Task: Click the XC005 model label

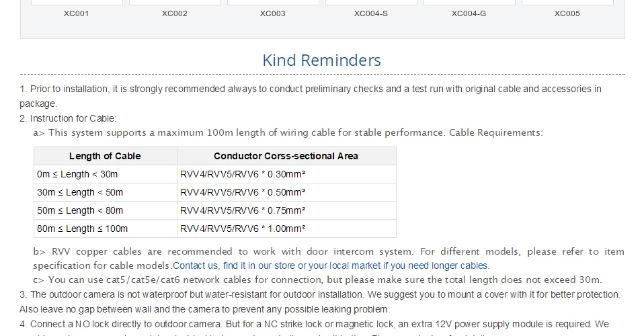Action: 567,13
